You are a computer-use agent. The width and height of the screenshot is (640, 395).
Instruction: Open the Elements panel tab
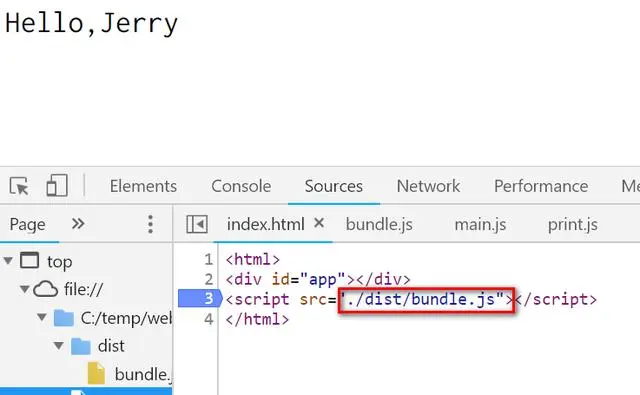coord(143,186)
